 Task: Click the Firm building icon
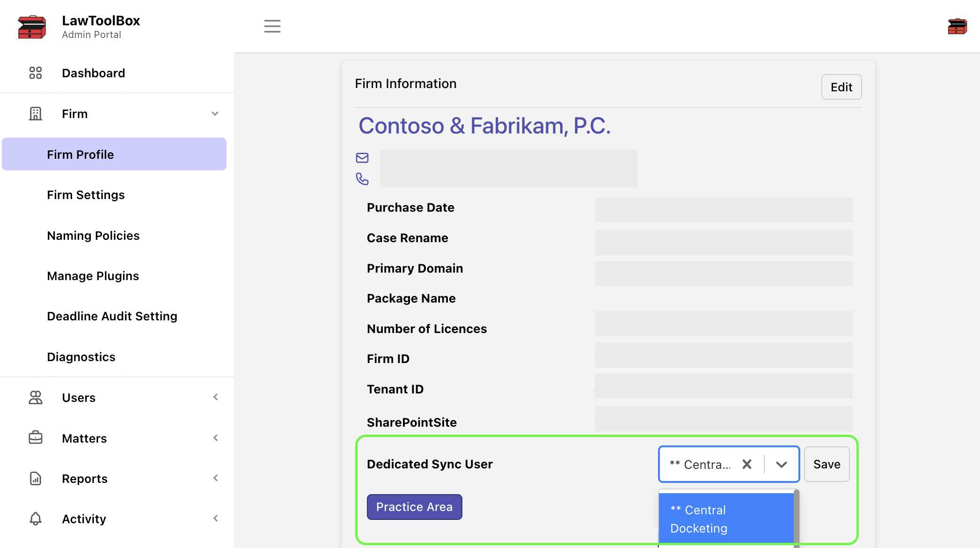[36, 114]
